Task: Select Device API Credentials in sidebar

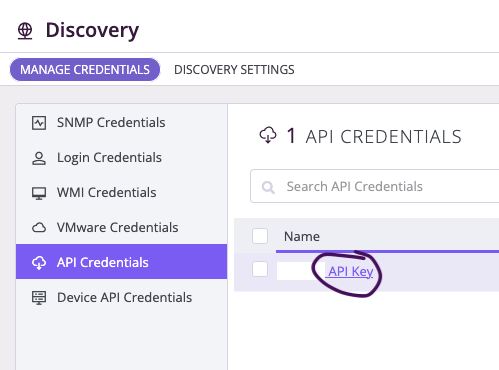Action: pyautogui.click(x=122, y=297)
